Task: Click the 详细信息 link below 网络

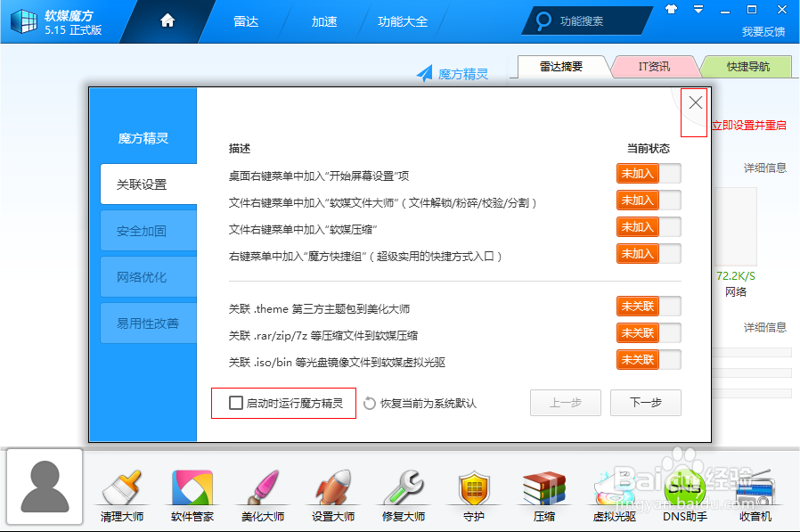Action: (764, 327)
